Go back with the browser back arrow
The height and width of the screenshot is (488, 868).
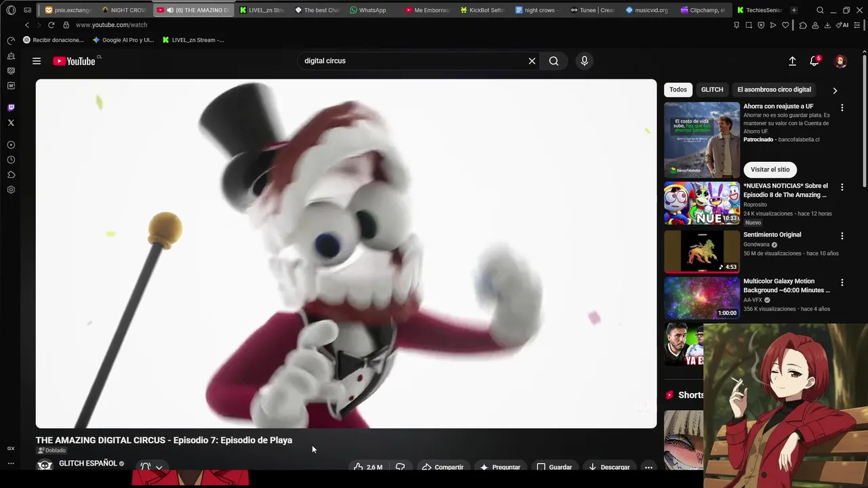click(27, 25)
